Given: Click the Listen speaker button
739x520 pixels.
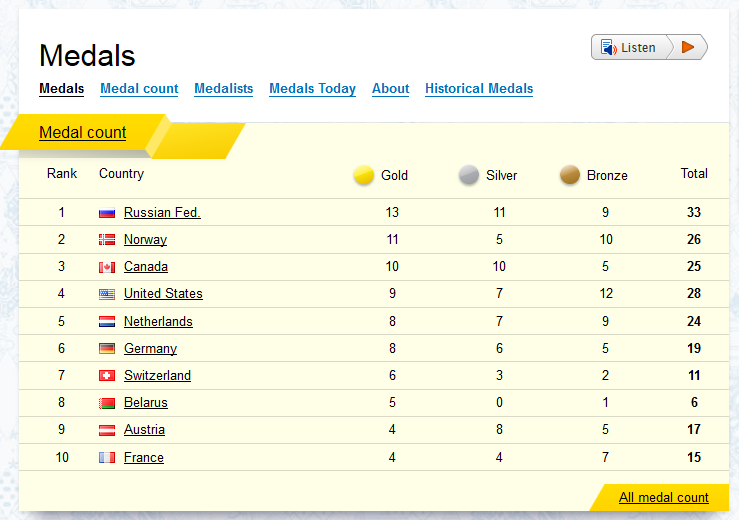Looking at the screenshot, I should (630, 47).
